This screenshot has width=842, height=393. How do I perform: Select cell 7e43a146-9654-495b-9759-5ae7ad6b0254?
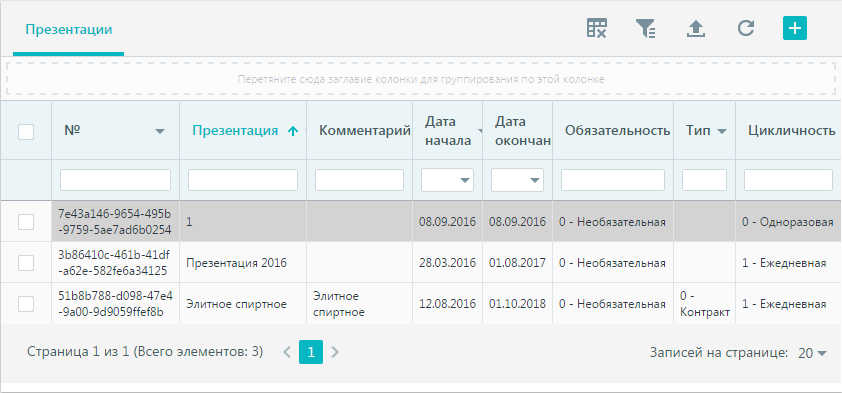tap(115, 222)
